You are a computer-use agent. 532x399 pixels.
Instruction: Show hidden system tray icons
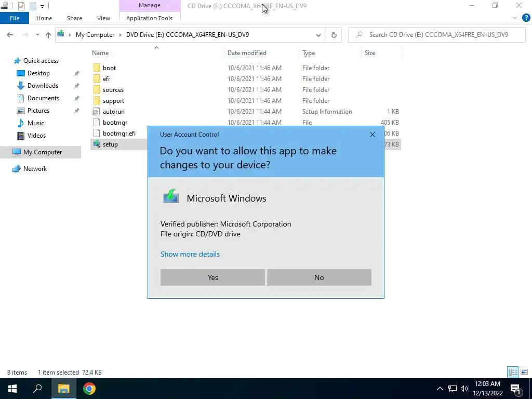(440, 389)
